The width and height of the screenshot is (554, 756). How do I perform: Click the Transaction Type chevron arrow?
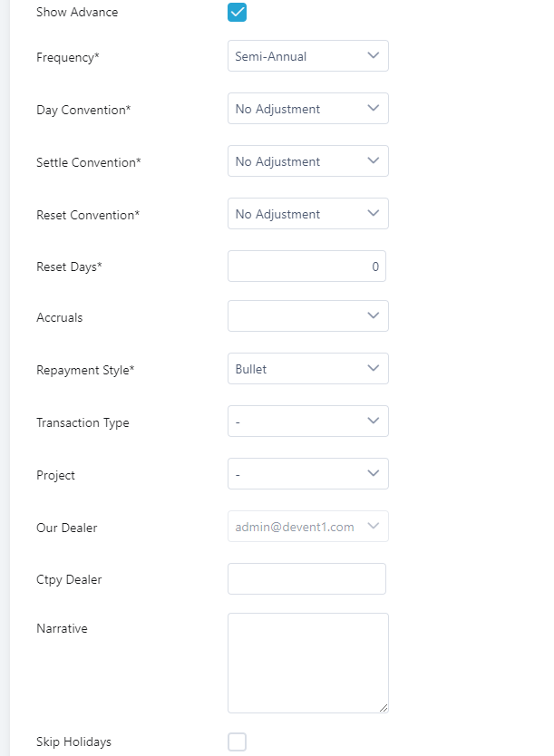point(373,422)
